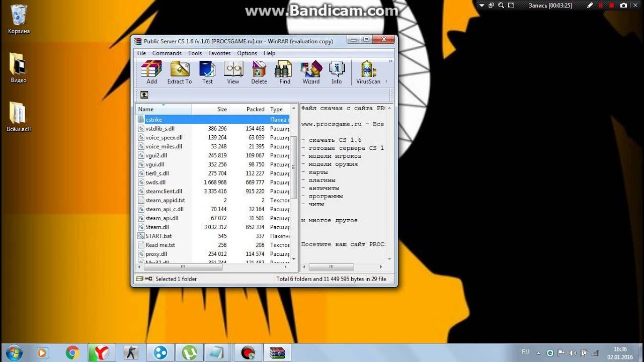Image resolution: width=644 pixels, height=362 pixels.
Task: Click the Bandicam camera screenshot icon
Action: click(624, 6)
